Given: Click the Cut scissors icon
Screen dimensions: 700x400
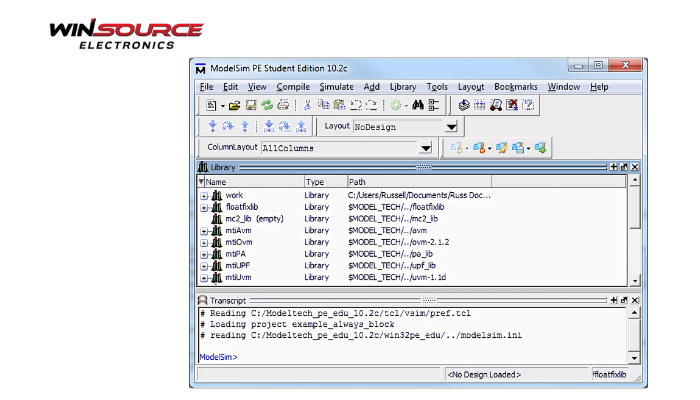Looking at the screenshot, I should pyautogui.click(x=308, y=105).
